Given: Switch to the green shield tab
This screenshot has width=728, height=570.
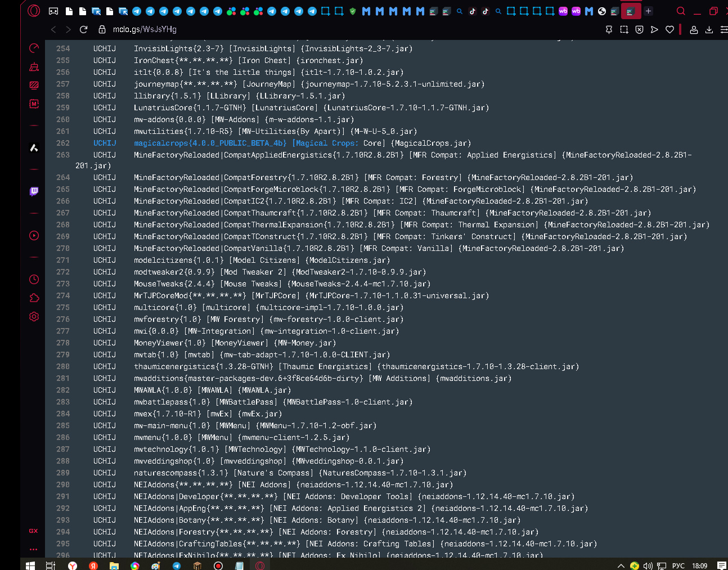Looking at the screenshot, I should click(353, 11).
